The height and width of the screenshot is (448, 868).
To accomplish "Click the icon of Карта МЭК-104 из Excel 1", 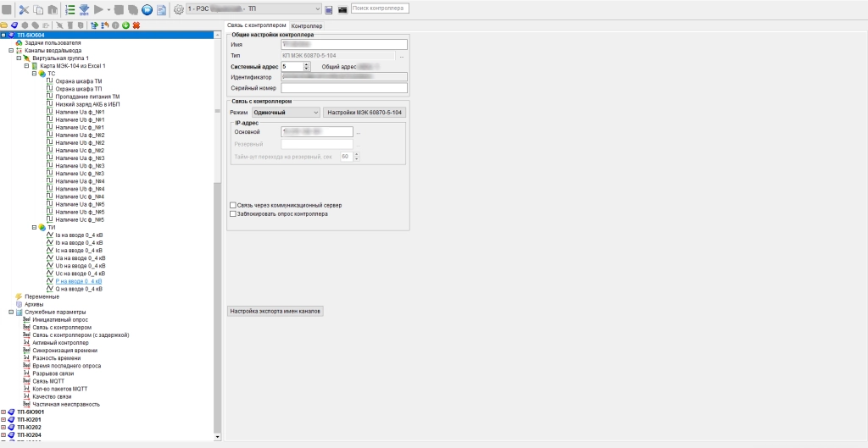I will pos(34,66).
